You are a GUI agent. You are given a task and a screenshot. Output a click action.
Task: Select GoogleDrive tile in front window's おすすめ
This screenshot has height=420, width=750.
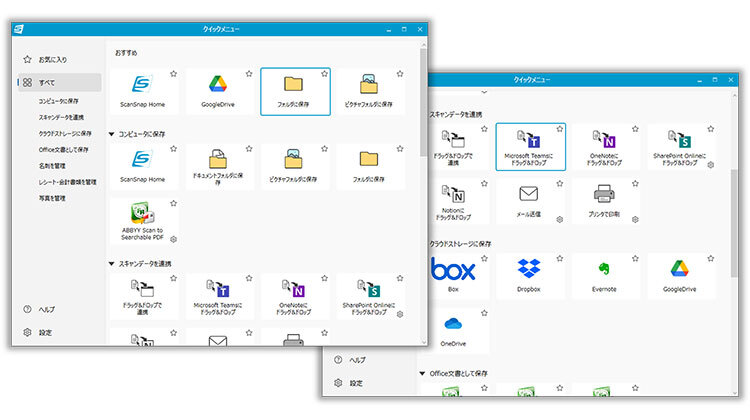220,91
